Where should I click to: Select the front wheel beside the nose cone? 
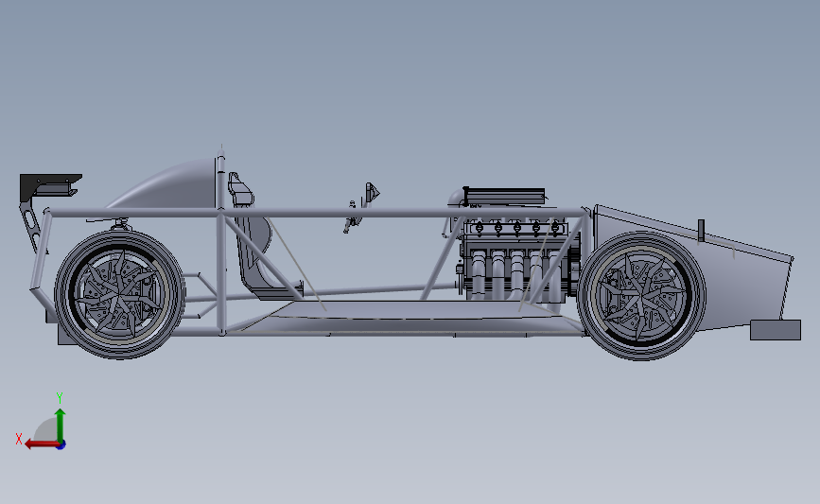[x=641, y=296]
